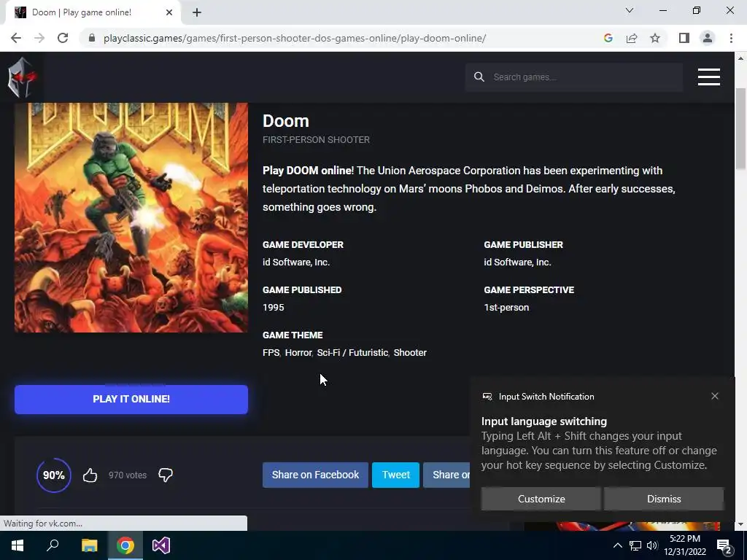This screenshot has height=560, width=747.
Task: Open the Chrome profile avatar icon
Action: pyautogui.click(x=708, y=38)
